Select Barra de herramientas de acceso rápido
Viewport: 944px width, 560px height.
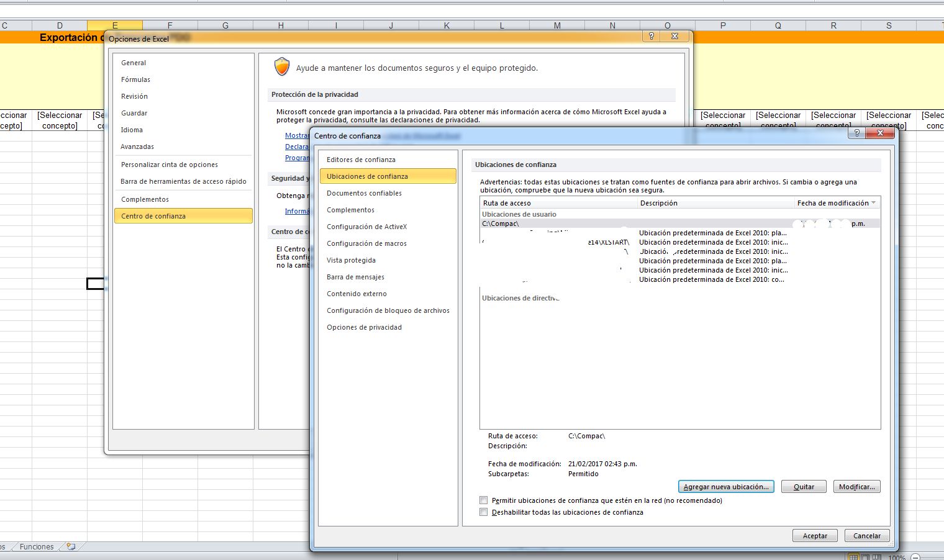tap(183, 181)
